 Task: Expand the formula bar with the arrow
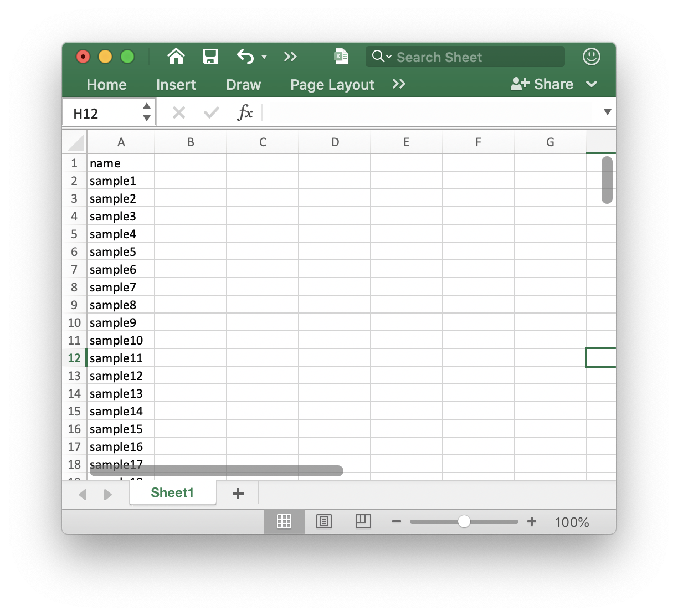(x=607, y=112)
